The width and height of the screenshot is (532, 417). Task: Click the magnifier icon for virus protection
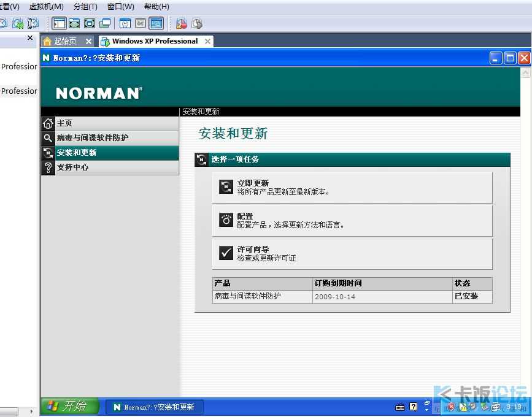coord(48,138)
